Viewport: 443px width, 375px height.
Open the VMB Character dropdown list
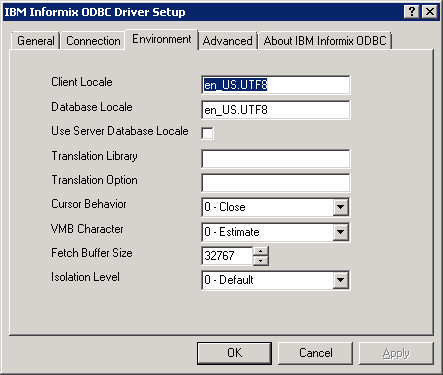tap(340, 232)
